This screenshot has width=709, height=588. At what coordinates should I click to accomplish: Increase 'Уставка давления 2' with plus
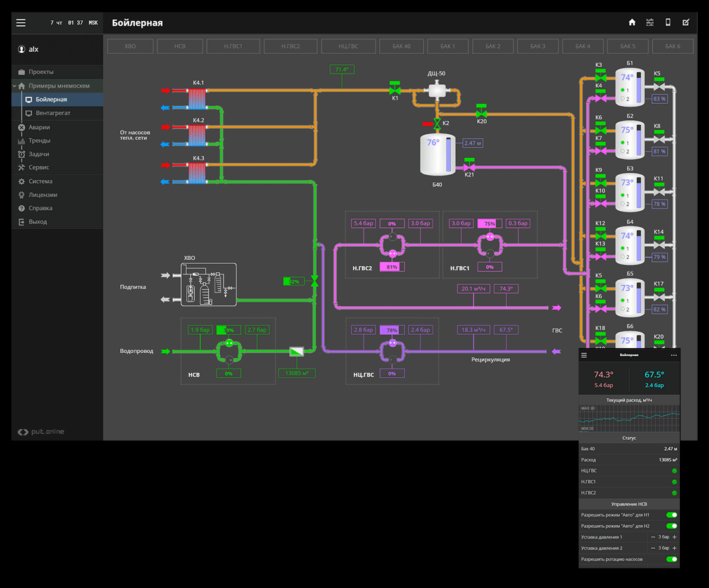(x=674, y=547)
